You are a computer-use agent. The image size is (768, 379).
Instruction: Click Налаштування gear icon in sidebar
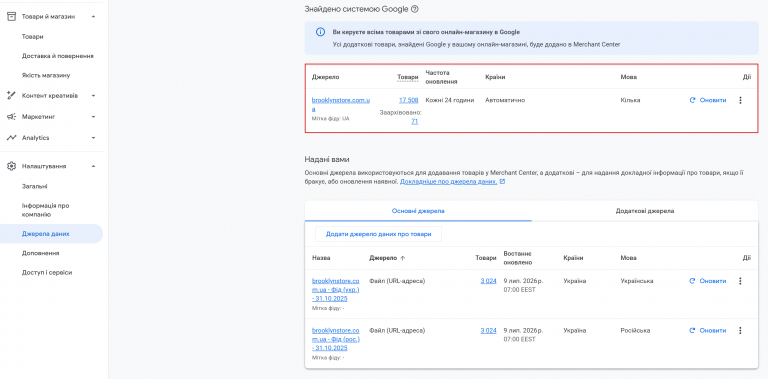pos(11,166)
